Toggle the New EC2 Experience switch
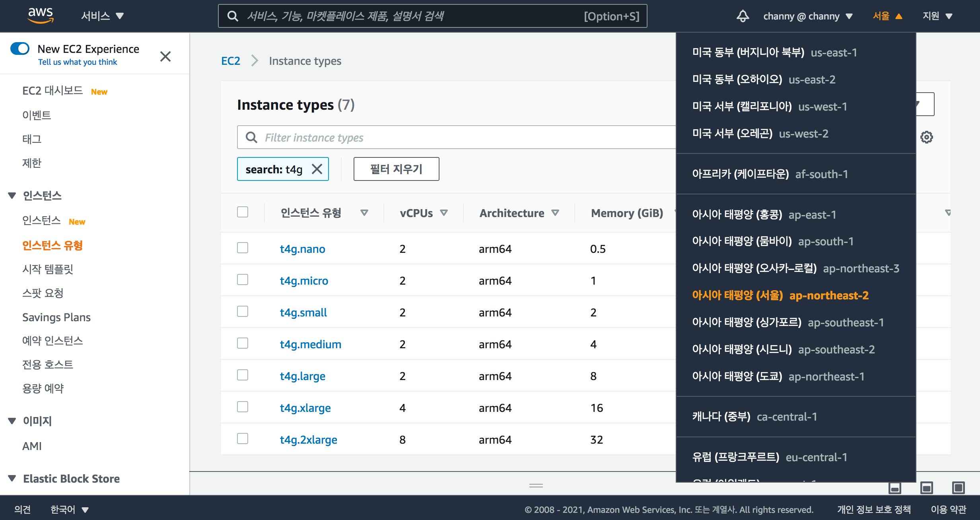Viewport: 980px width, 520px height. [20, 49]
